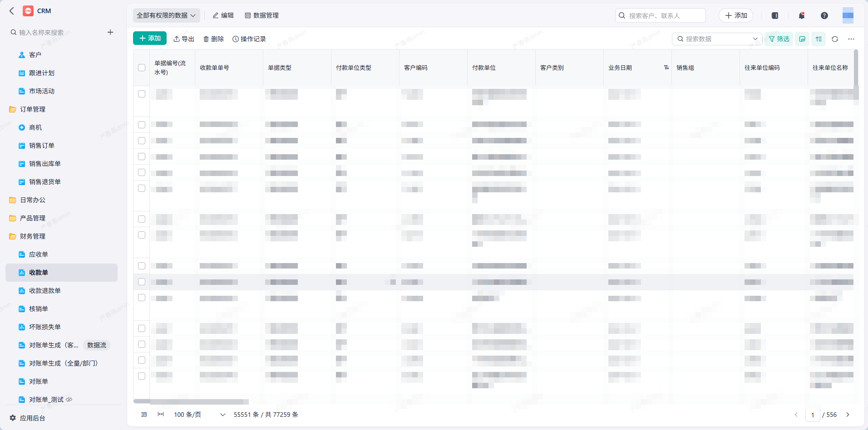Open the help question mark icon

(x=824, y=15)
